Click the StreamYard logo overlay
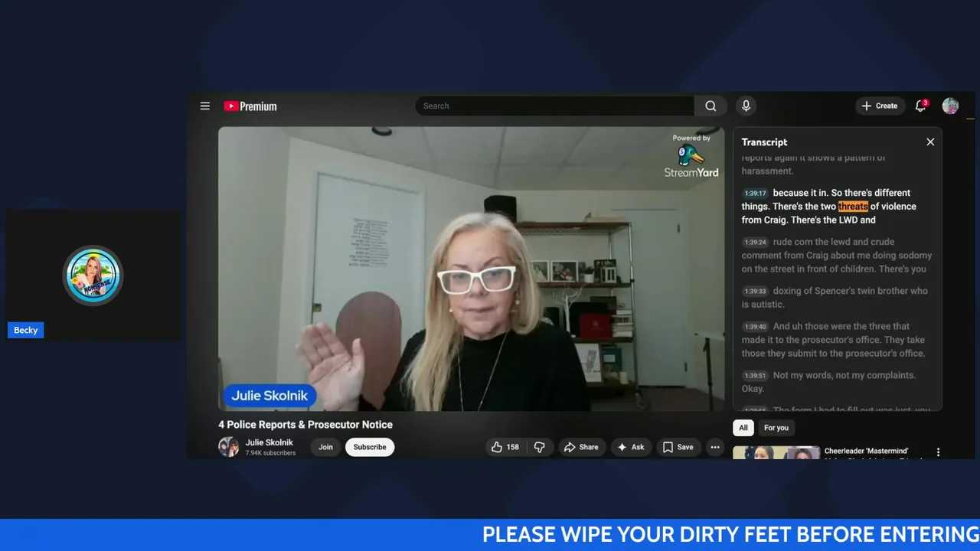 tap(691, 156)
